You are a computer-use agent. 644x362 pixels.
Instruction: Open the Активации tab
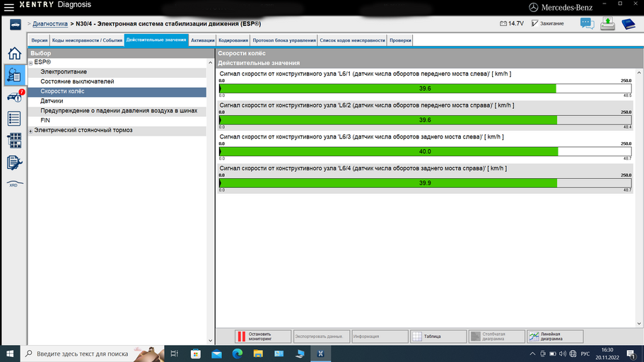[202, 40]
